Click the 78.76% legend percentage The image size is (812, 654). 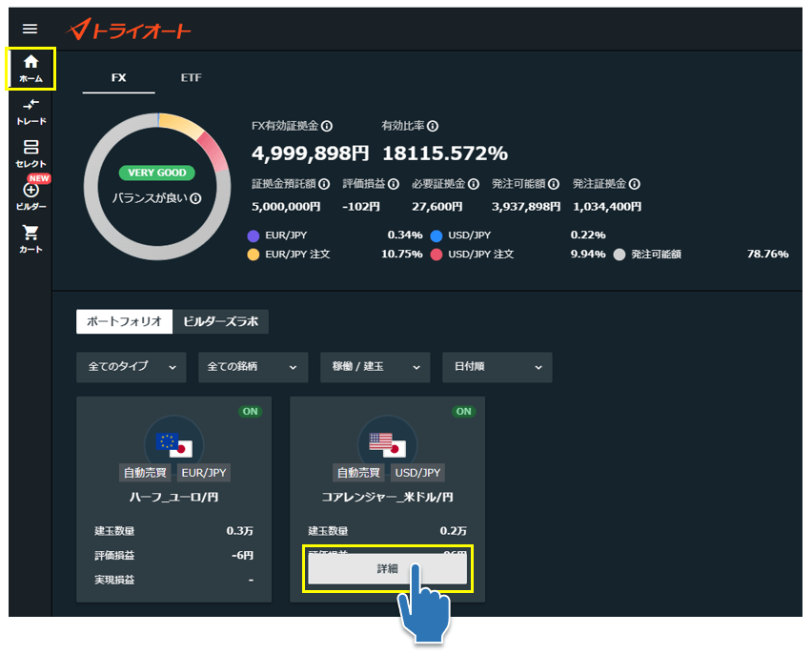(x=768, y=254)
